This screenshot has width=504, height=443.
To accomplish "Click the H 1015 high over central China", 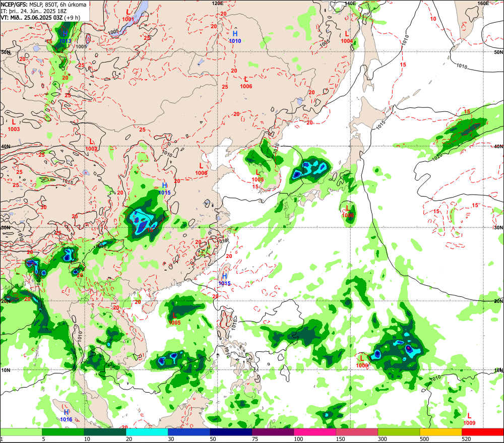I will pos(165,188).
